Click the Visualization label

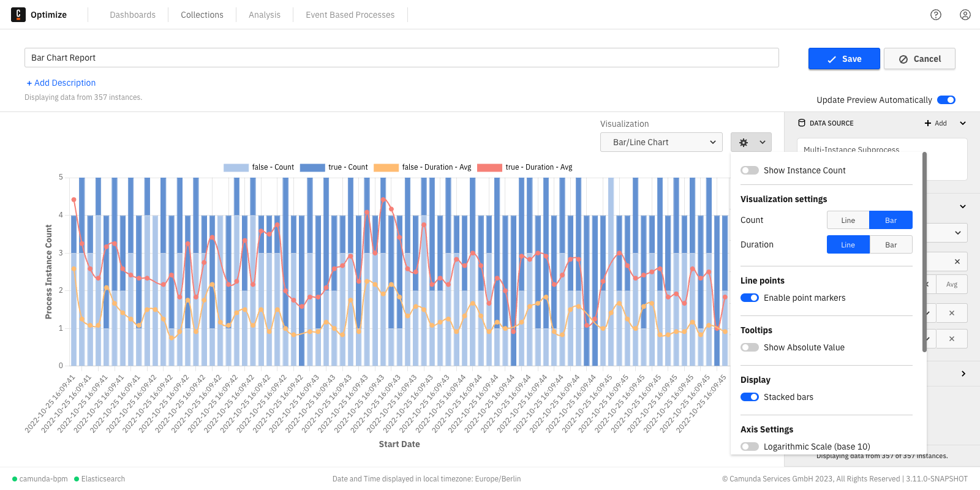tap(624, 124)
